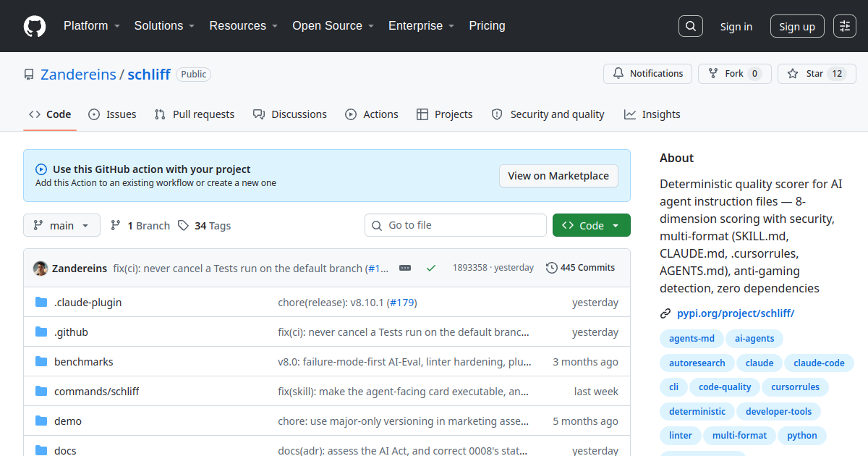This screenshot has height=456, width=868.
Task: Select the autoresearch topic tag
Action: pos(697,363)
